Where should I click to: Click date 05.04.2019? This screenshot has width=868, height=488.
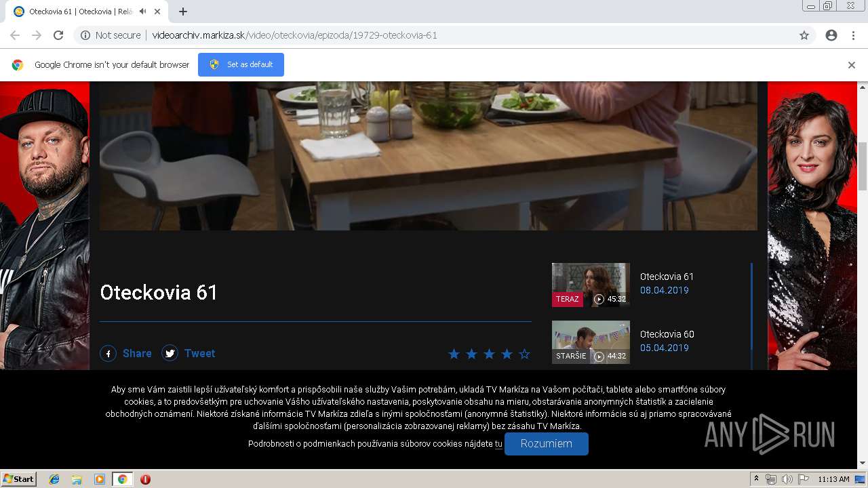pos(664,348)
